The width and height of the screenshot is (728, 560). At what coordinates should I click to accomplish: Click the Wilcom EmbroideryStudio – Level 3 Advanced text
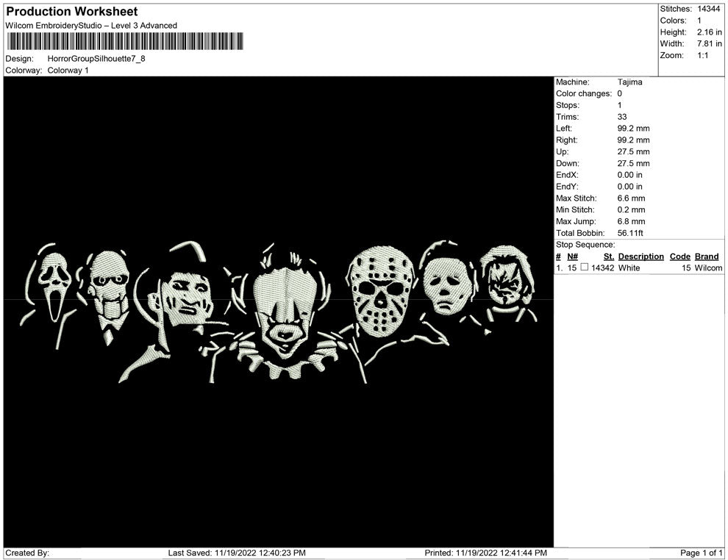[91, 26]
